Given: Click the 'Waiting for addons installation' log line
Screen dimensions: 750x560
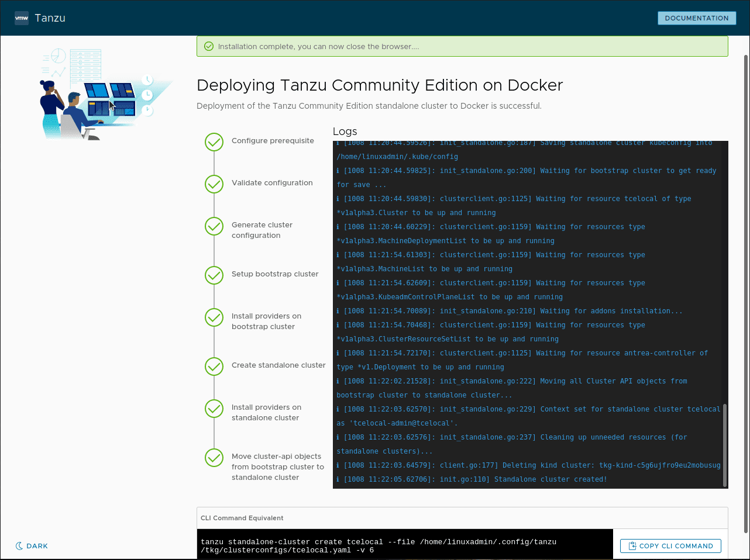Looking at the screenshot, I should click(510, 311).
